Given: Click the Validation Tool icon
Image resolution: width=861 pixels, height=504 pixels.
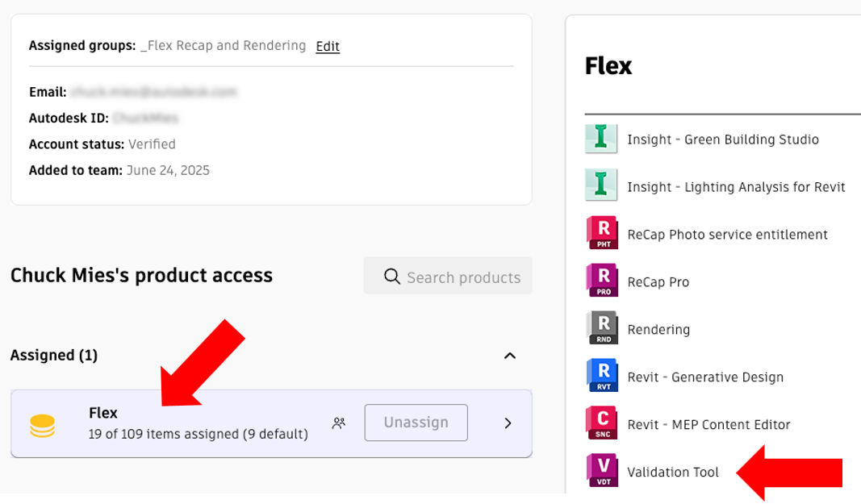Looking at the screenshot, I should click(602, 471).
